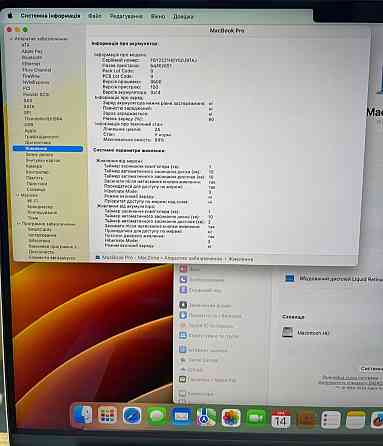Select PCI in the sidebar
Image resolution: width=383 pixels, height=446 pixels.
click(x=27, y=88)
